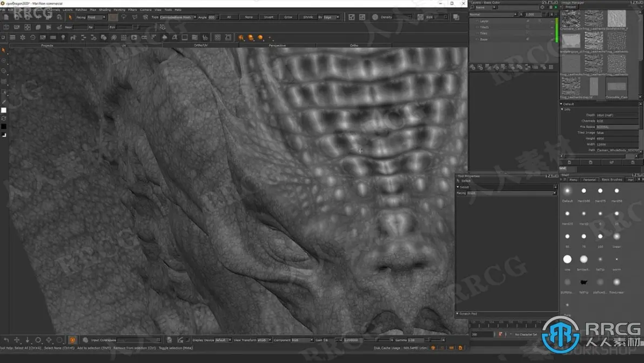Click the None selection button
This screenshot has height=363, width=644.
(249, 17)
